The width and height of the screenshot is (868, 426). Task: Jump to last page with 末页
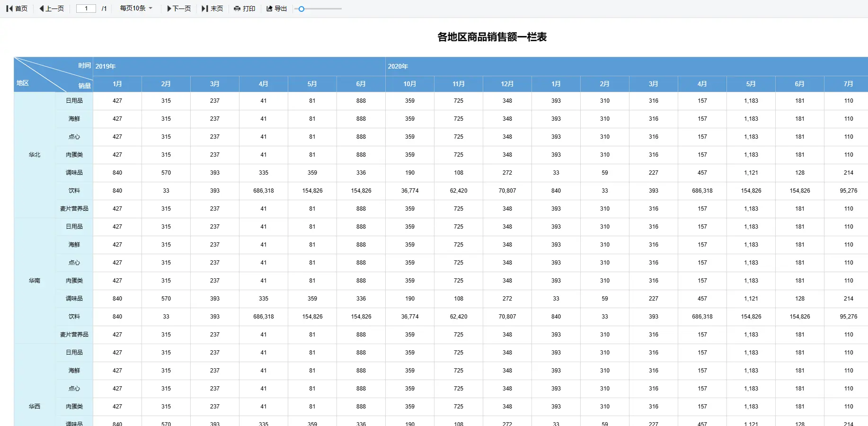click(213, 9)
